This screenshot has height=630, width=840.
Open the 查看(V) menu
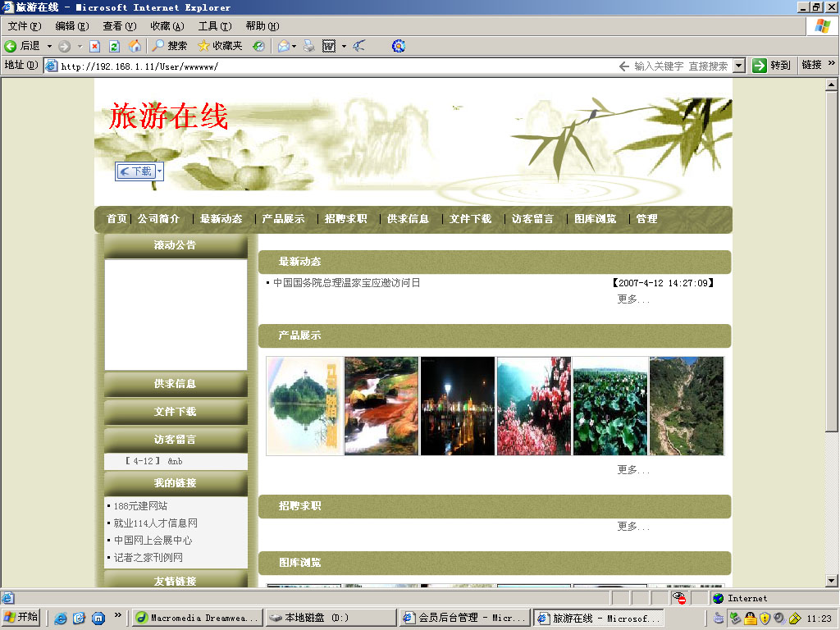point(119,26)
